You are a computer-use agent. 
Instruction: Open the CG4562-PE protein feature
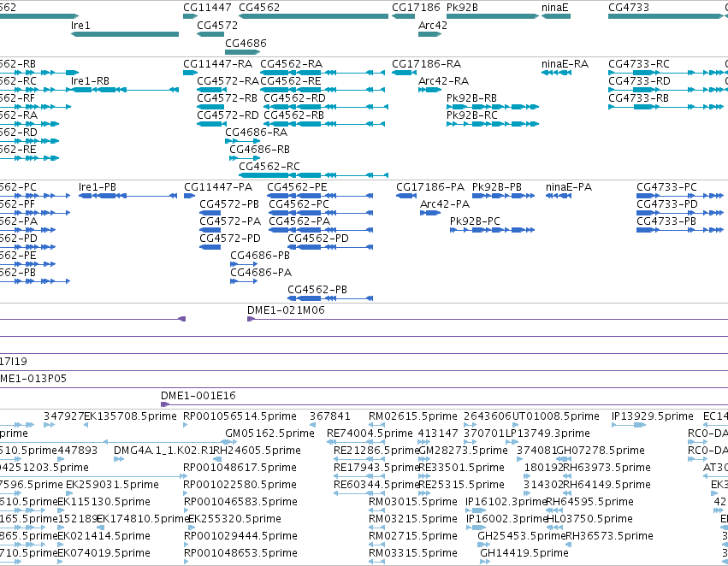(320, 196)
